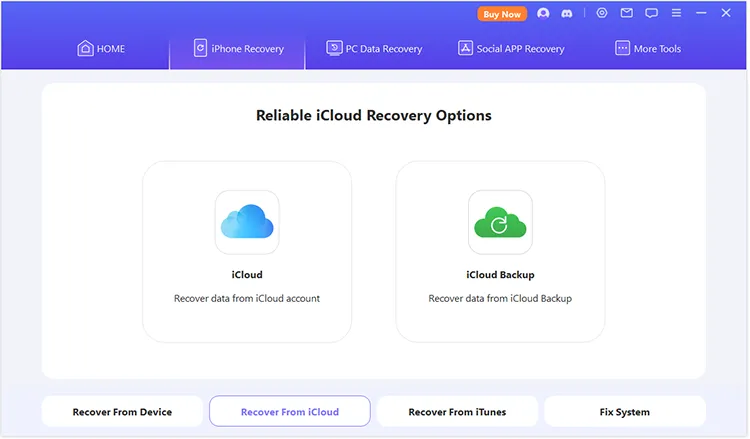Minimize the application window
This screenshot has height=439, width=750.
701,13
